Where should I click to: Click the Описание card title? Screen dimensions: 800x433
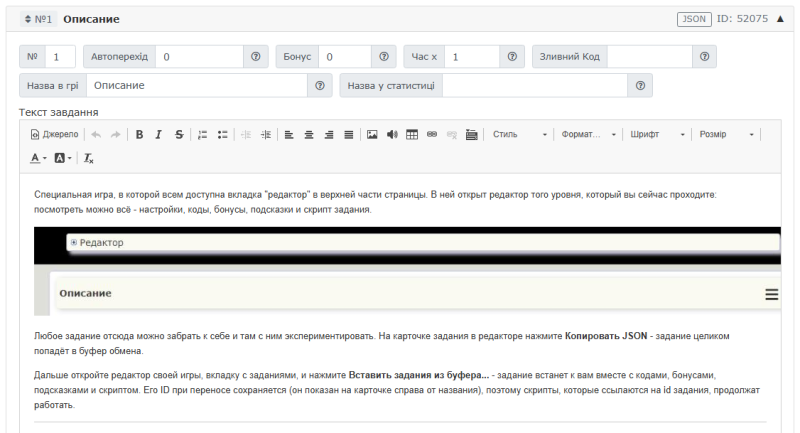coord(91,19)
